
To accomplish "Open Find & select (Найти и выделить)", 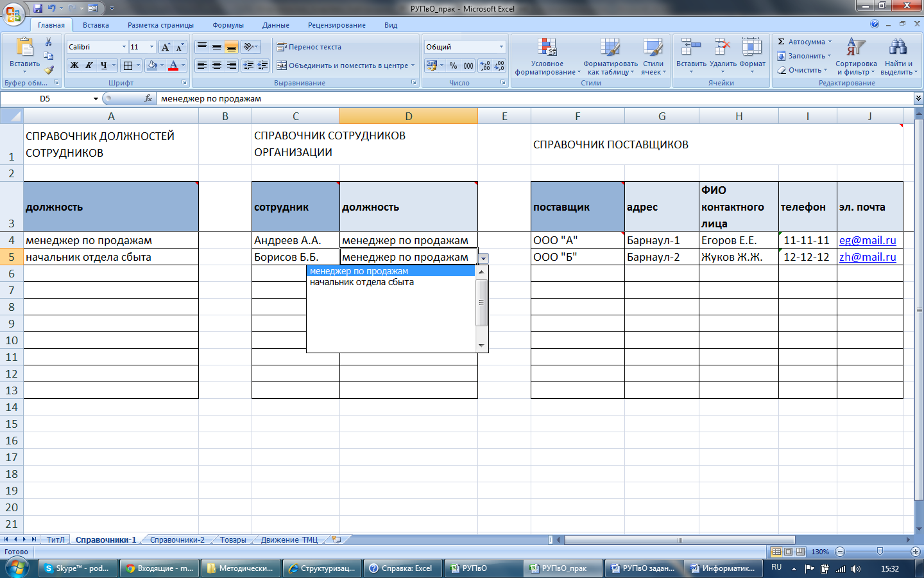I will (x=898, y=57).
